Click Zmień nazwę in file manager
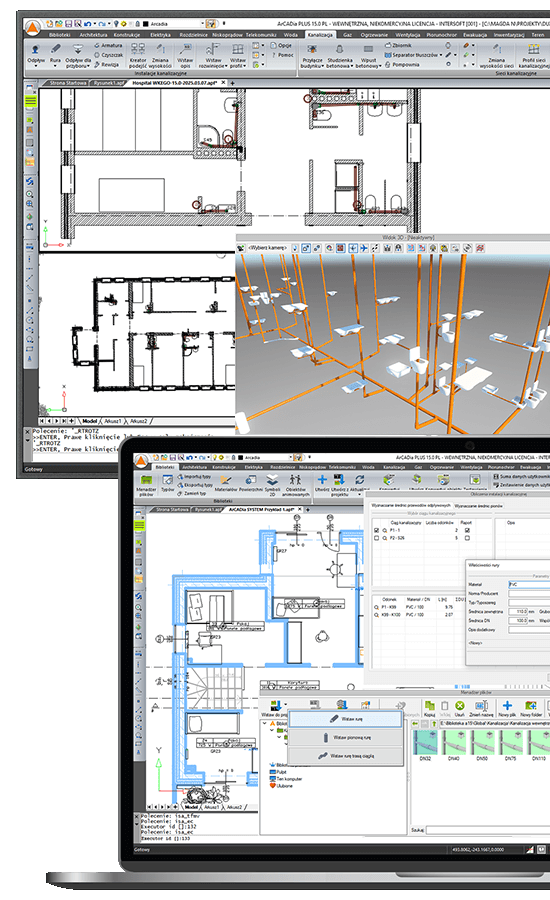 [481, 708]
